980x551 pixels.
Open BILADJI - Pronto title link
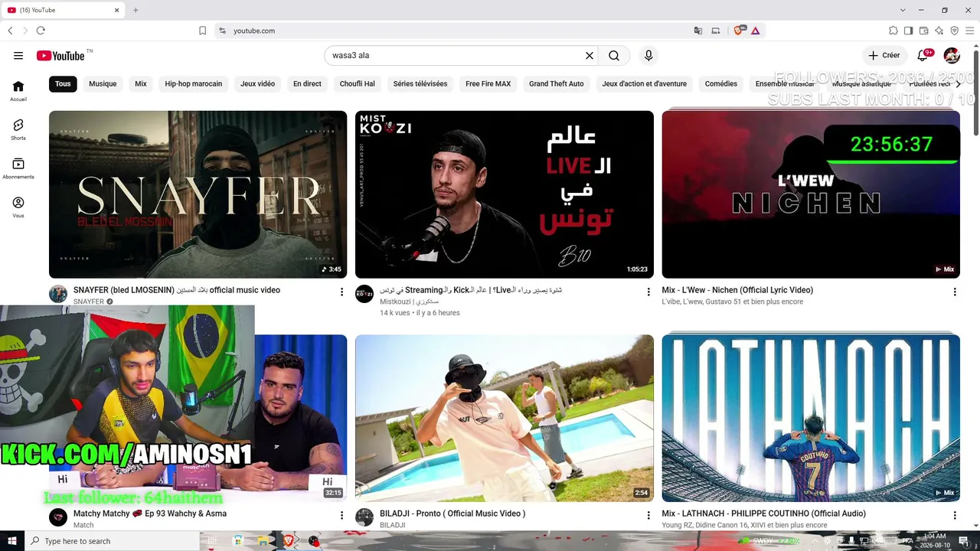pos(452,514)
